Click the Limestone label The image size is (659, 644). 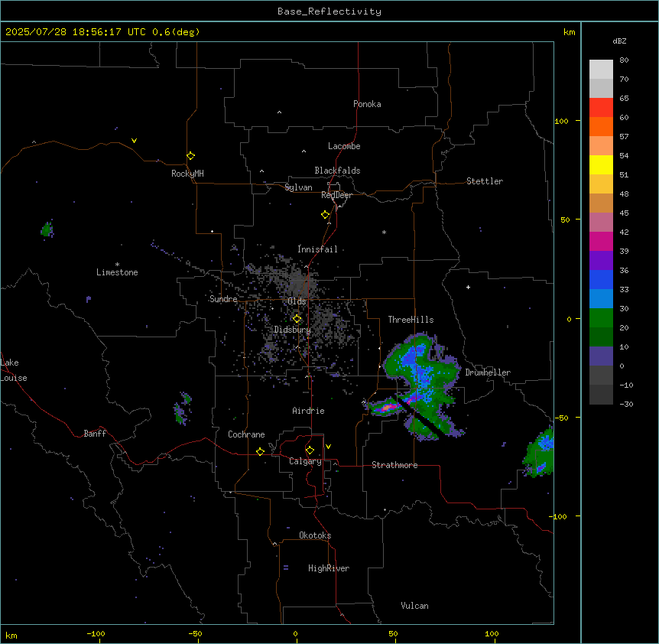(117, 272)
